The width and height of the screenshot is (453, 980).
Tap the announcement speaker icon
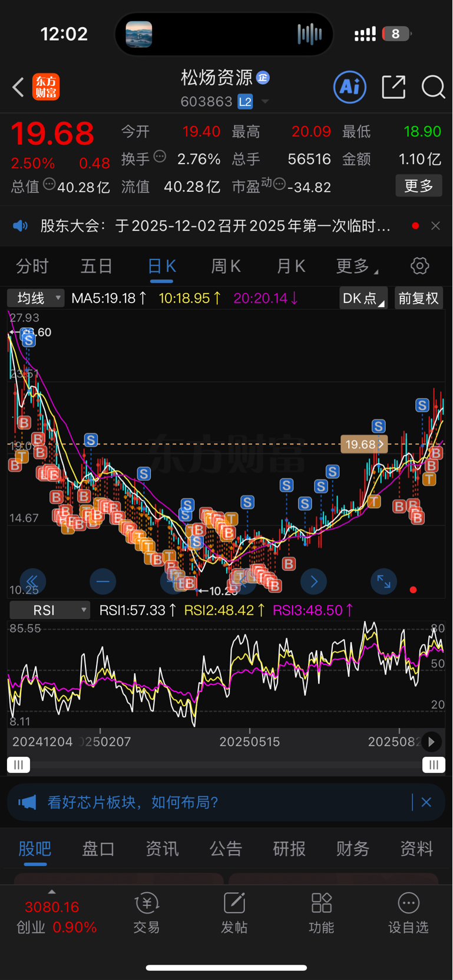tap(21, 226)
